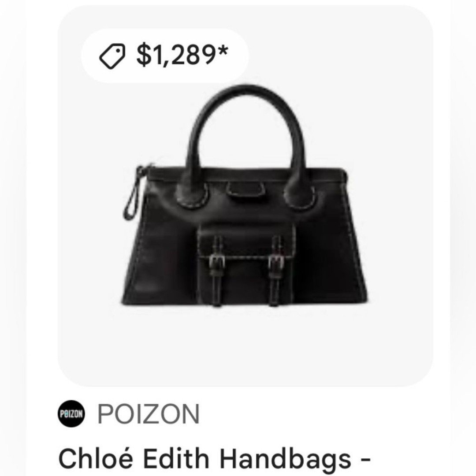Click the price tag icon

click(x=112, y=56)
